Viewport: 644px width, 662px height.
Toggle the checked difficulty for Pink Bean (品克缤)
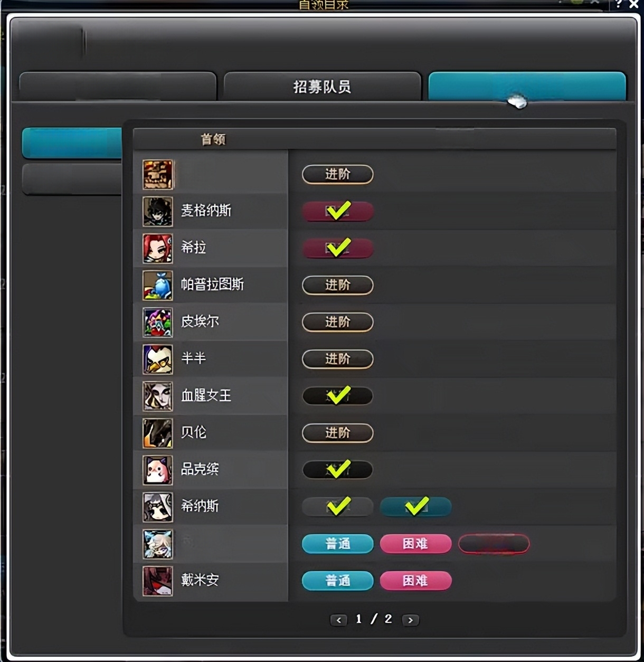pos(338,469)
